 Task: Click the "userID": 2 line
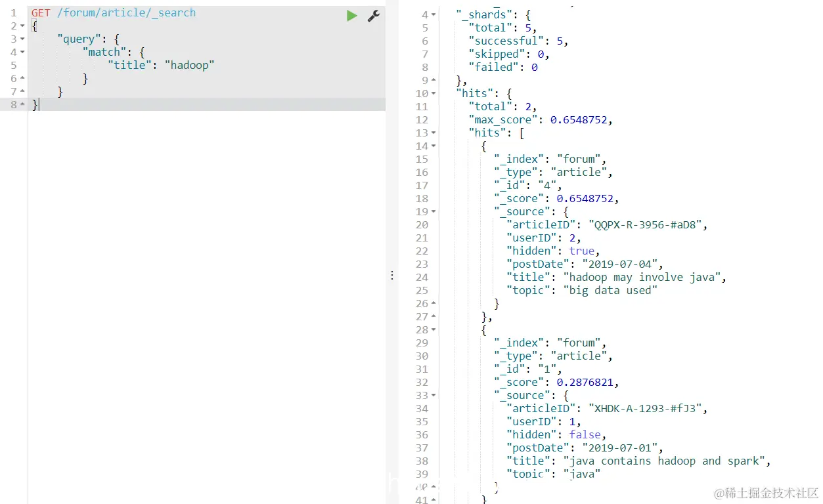pos(544,238)
